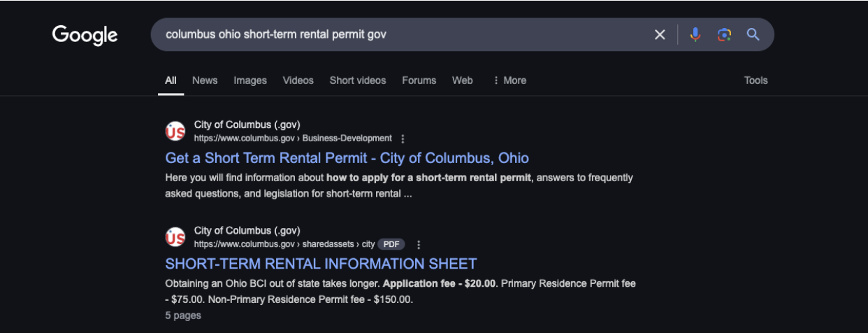Open options menu for PDF search result

419,245
